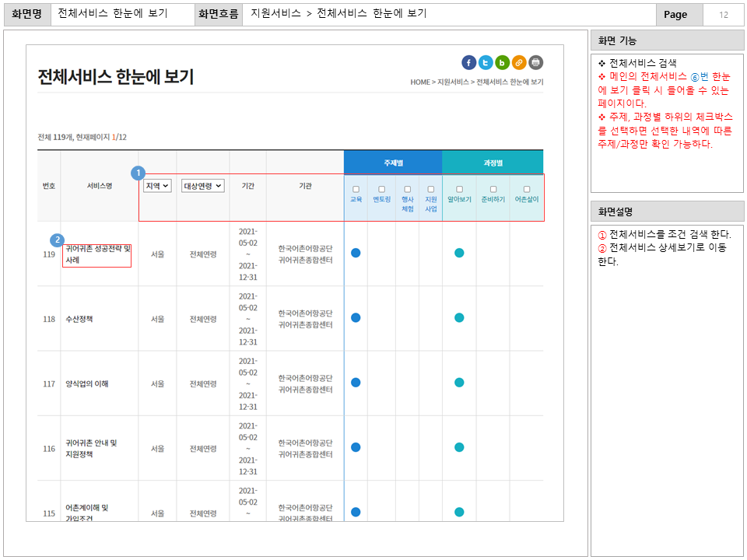Click the green Naver Band share icon

(503, 63)
